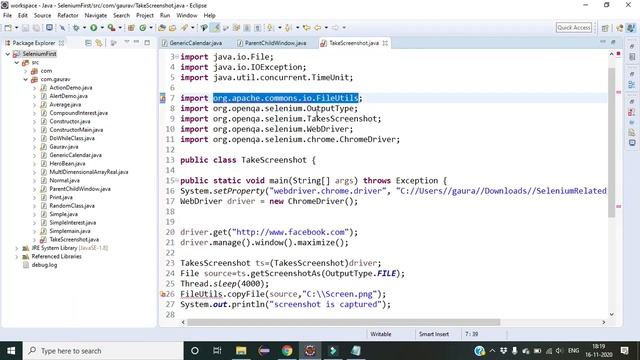Image resolution: width=640 pixels, height=360 pixels.
Task: Collapse the com.gaurav package node
Action: [26, 80]
